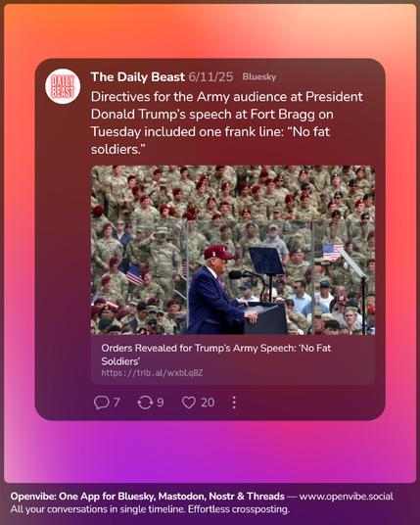Select the Bluesky source label

click(259, 76)
